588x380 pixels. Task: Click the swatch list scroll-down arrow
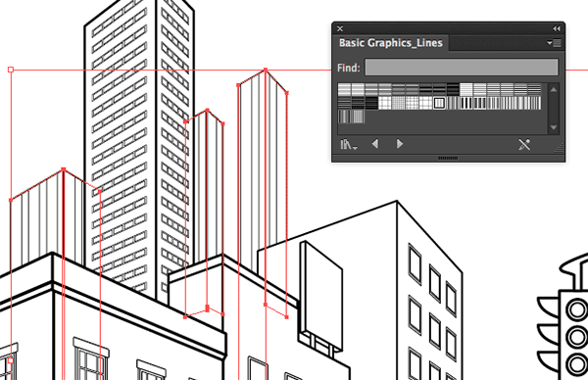554,127
